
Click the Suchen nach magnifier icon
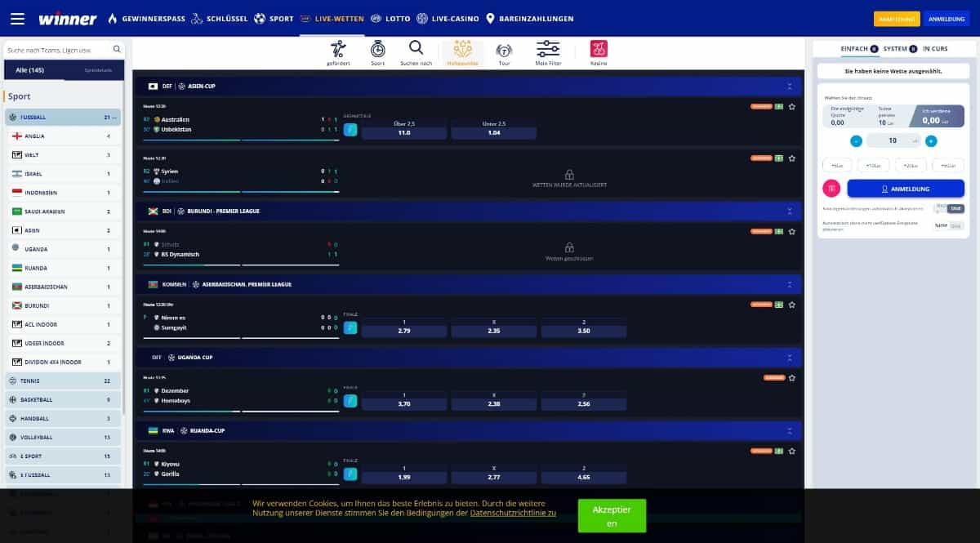pyautogui.click(x=416, y=51)
